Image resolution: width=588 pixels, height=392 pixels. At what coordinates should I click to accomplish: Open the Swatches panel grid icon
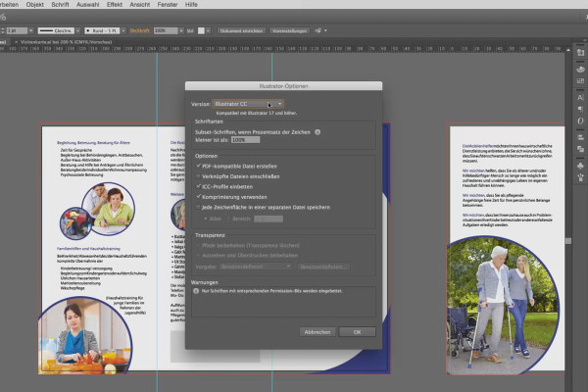coord(580,80)
